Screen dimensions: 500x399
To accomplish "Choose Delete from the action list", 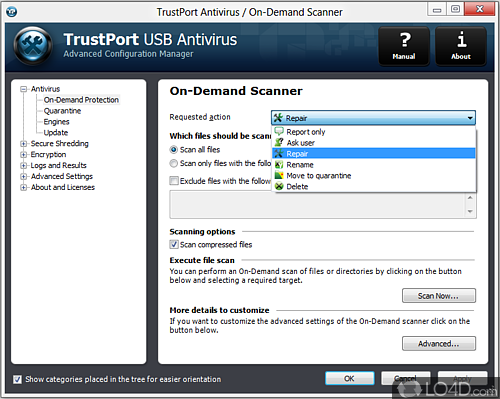I will (x=374, y=186).
